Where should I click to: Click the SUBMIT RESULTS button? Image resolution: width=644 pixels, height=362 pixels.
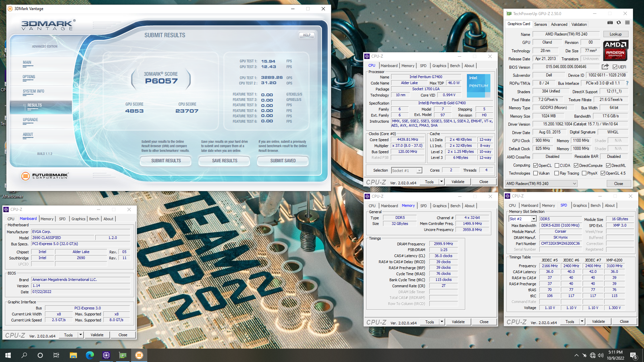[x=166, y=161]
